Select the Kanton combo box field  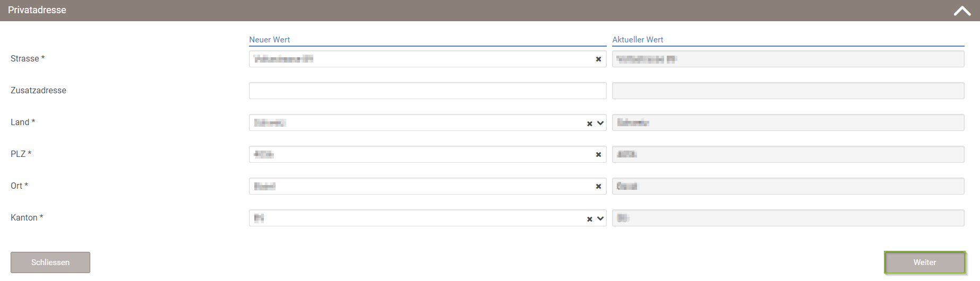[x=417, y=218]
